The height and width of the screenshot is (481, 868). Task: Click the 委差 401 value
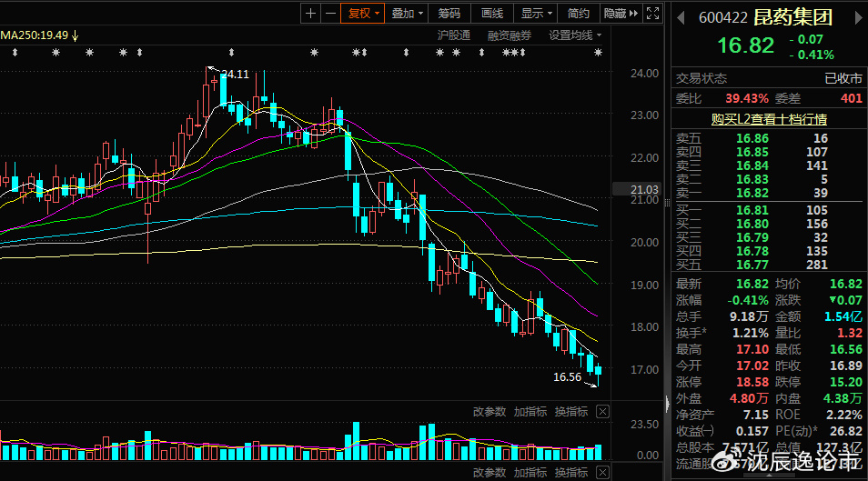[851, 98]
